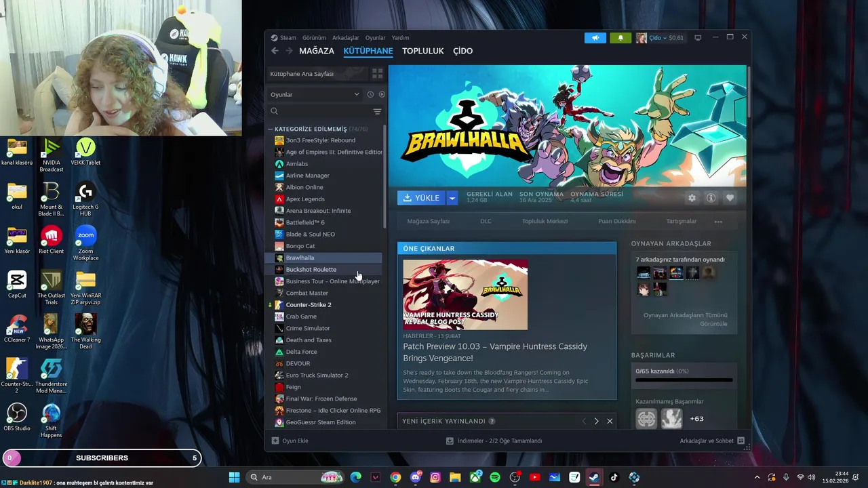Image resolution: width=868 pixels, height=488 pixels.
Task: Show Brawlhalla game info icon
Action: click(x=711, y=198)
